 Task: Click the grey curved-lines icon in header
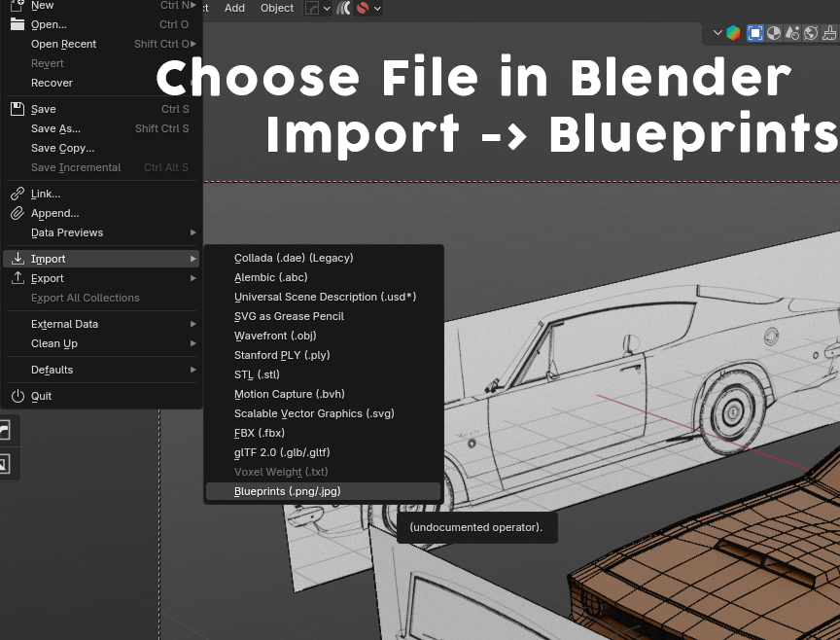point(343,8)
